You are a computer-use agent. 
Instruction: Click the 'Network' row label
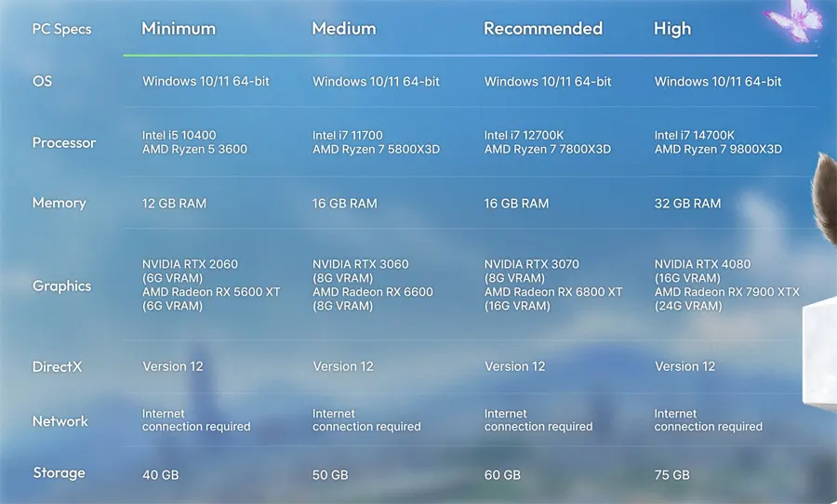pos(60,421)
